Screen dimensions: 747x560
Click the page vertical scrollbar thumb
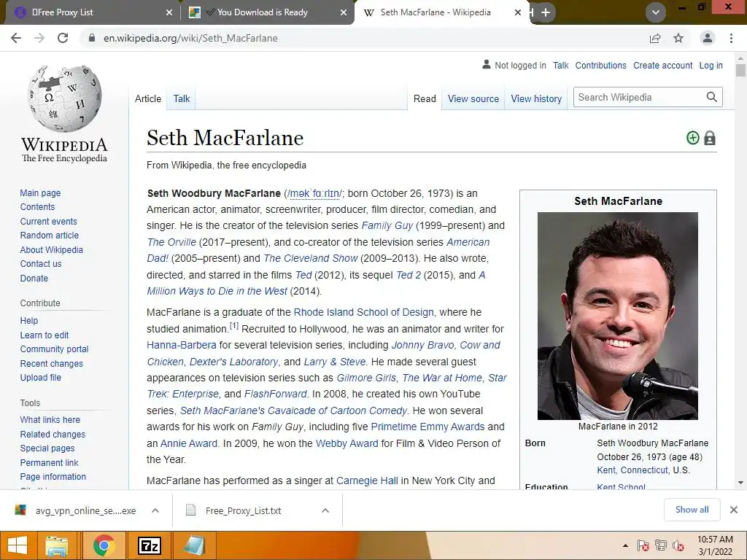(740, 69)
